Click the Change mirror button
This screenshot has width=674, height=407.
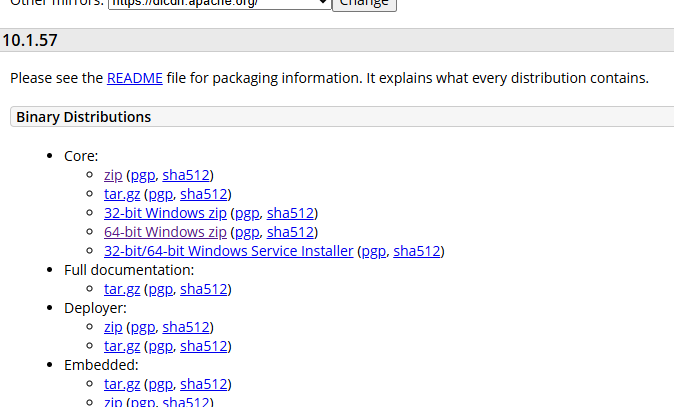[364, 5]
